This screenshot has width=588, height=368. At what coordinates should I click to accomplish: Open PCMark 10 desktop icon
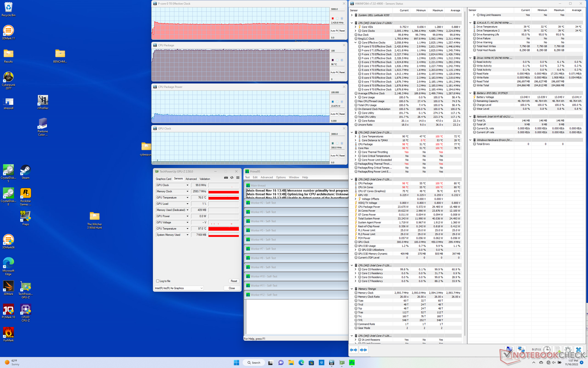(9, 311)
